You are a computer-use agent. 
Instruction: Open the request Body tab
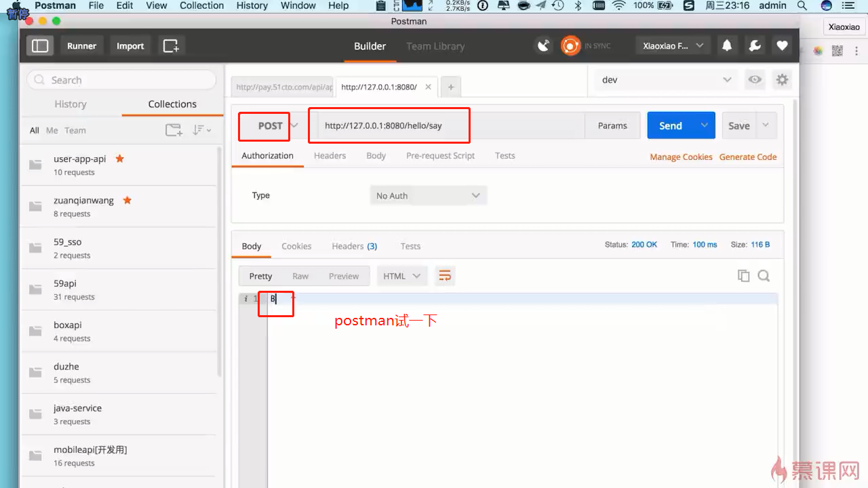(376, 155)
